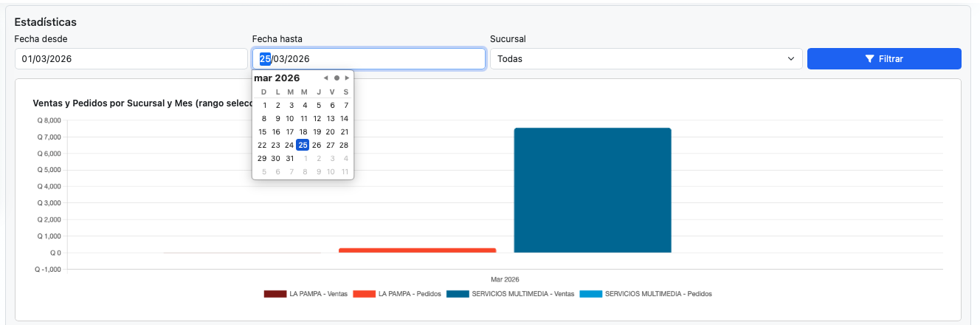980x325 pixels.
Task: Click the Fecha hasta date field
Action: coord(369,59)
